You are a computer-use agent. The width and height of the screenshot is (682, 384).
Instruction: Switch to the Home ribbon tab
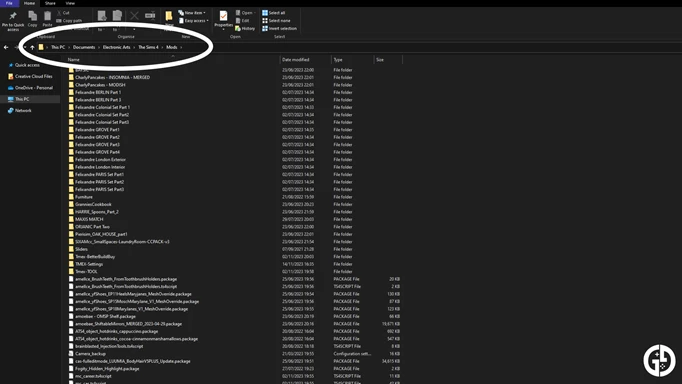29,3
